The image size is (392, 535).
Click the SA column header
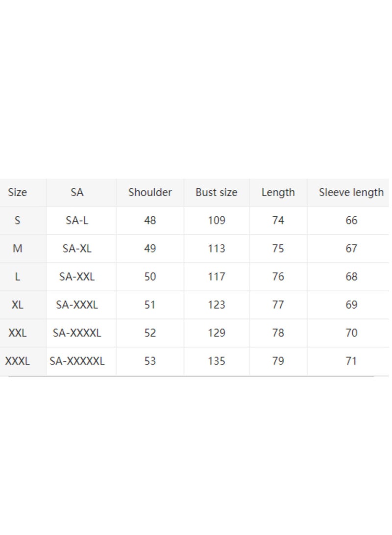tap(77, 192)
